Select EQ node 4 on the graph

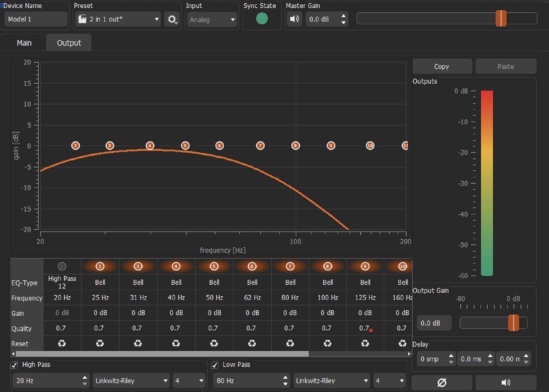(x=150, y=146)
